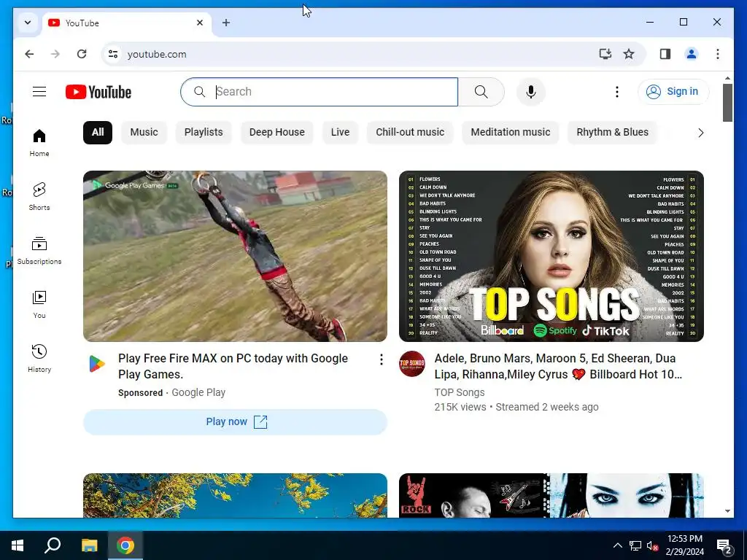747x560 pixels.
Task: Open YouTube settings three-dot menu
Action: 617,91
